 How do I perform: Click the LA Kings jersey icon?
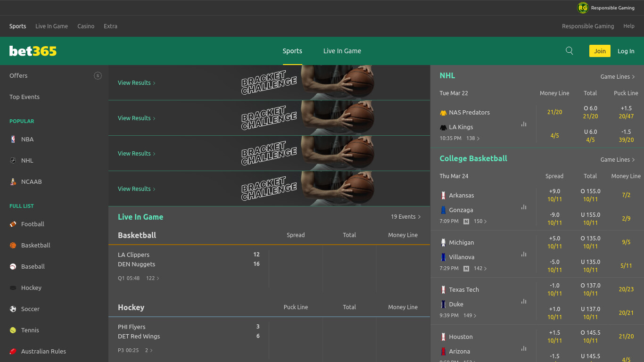click(443, 127)
